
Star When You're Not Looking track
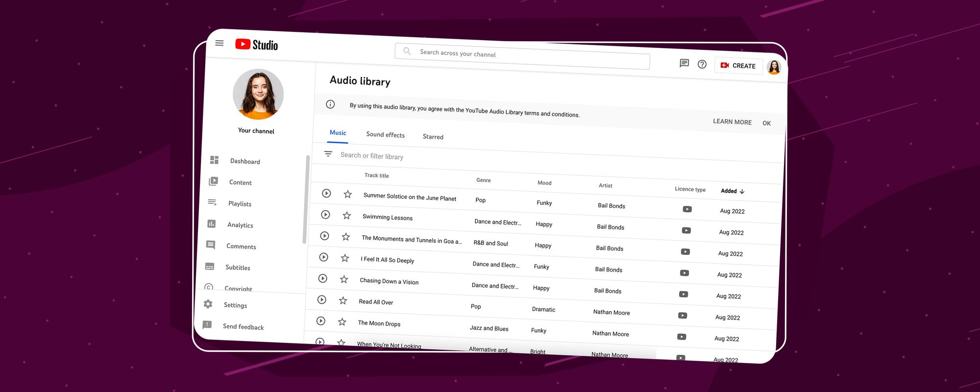point(341,343)
